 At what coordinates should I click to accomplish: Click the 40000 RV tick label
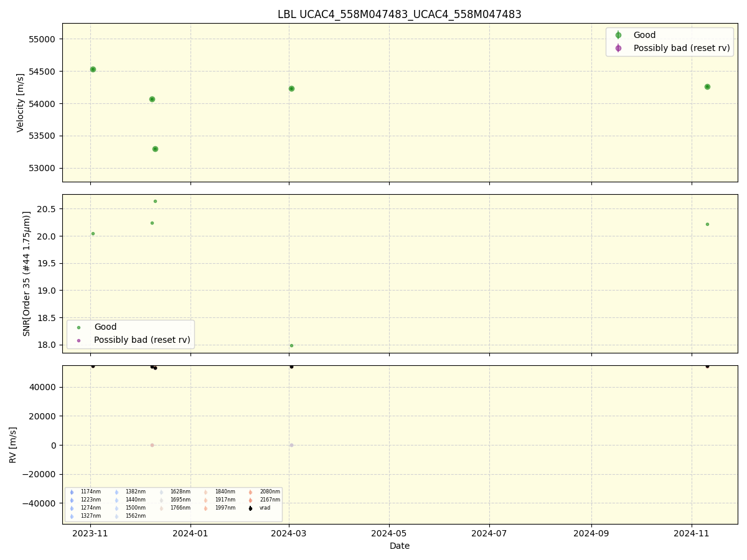(43, 387)
